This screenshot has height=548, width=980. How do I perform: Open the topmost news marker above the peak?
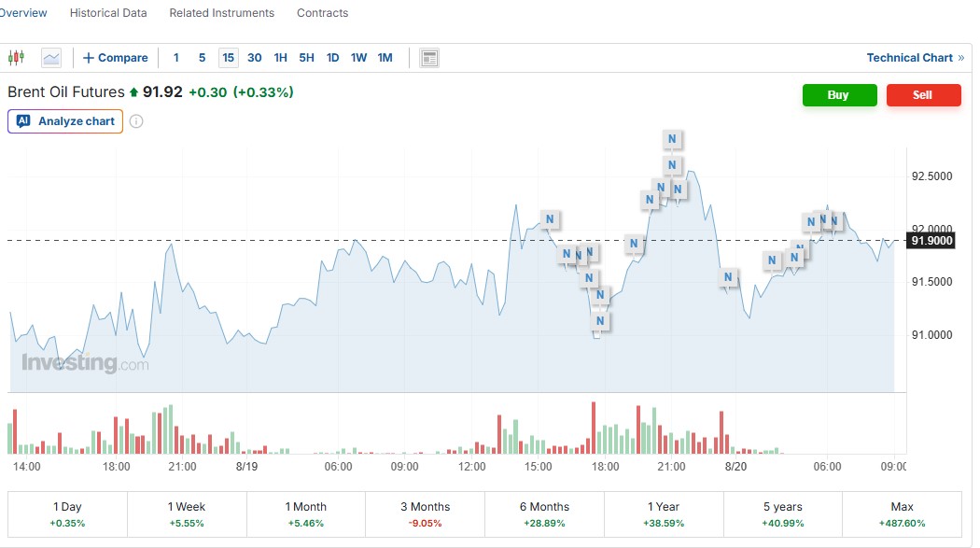click(672, 139)
